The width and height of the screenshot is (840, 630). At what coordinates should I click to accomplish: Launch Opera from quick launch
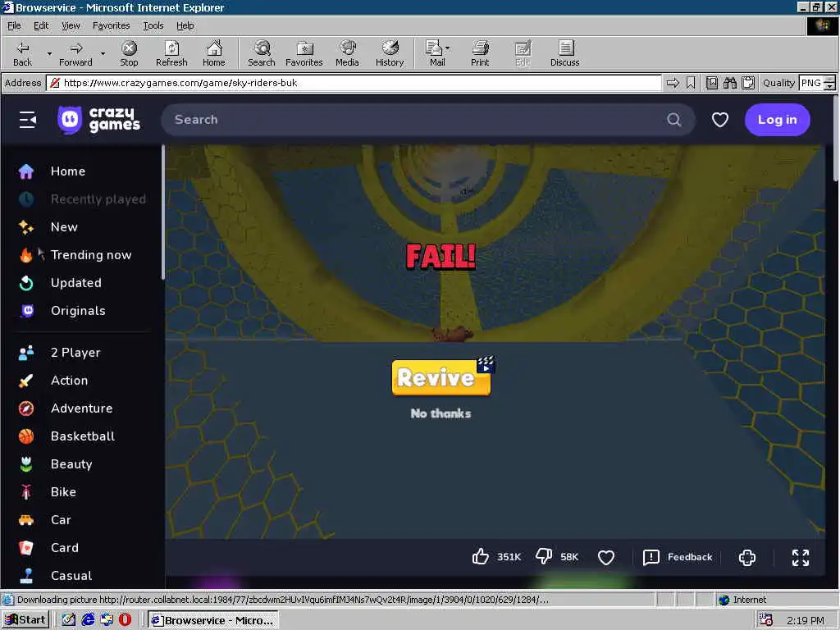[x=125, y=620]
